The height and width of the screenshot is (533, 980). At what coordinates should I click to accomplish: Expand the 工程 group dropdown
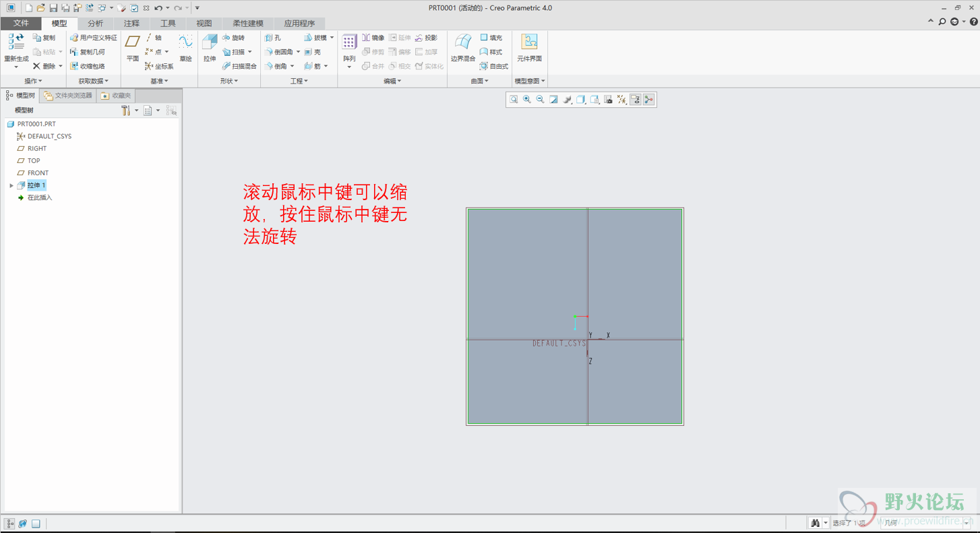coord(299,81)
